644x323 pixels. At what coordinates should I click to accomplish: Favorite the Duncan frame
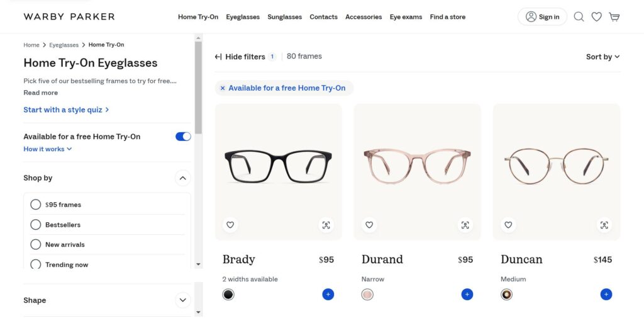[x=508, y=225]
